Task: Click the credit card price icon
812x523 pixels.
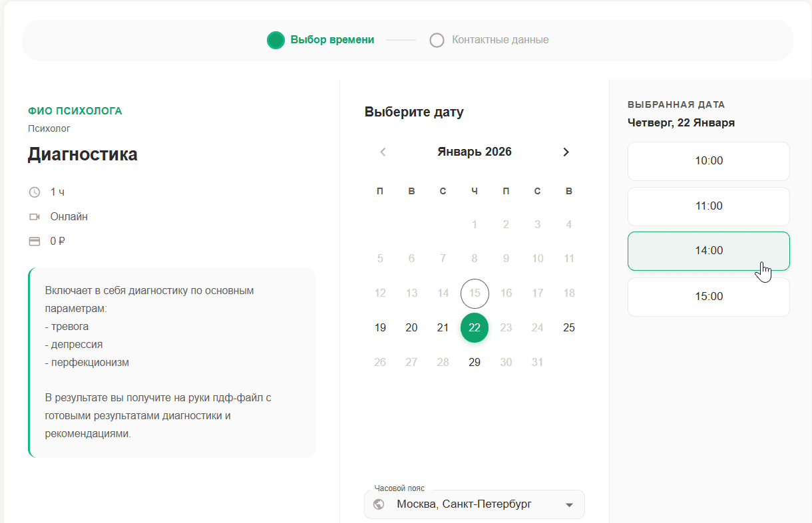Action: [35, 242]
